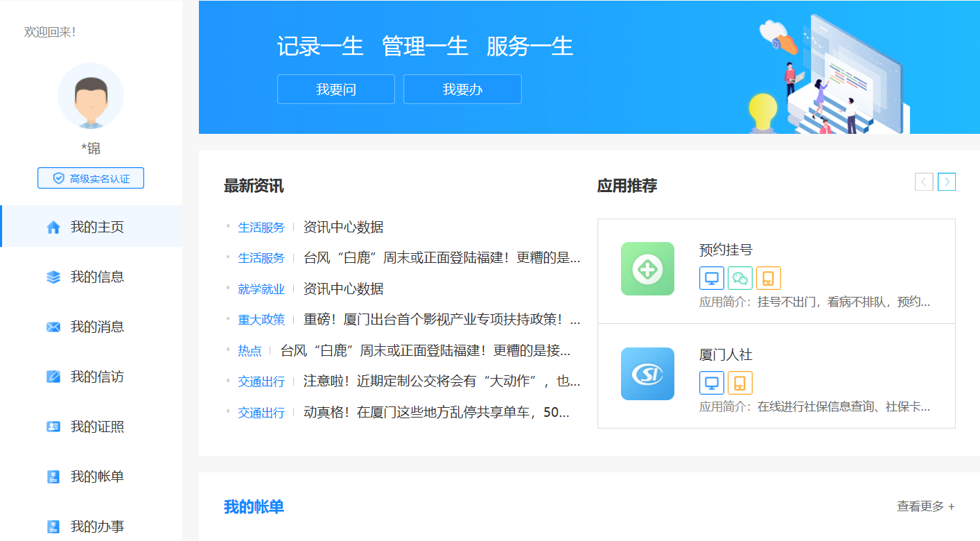Click the orange mobile icon under 厦门人社
Screen dimensions: 980x541
(740, 383)
